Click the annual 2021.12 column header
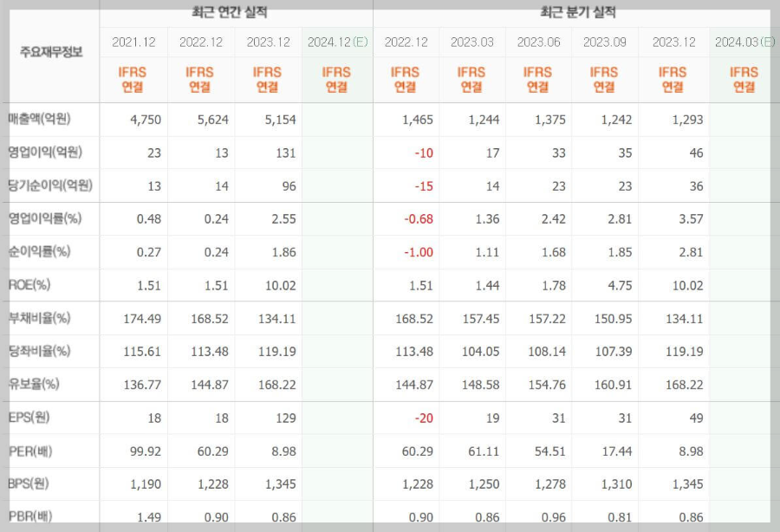The image size is (780, 532). coord(133,42)
